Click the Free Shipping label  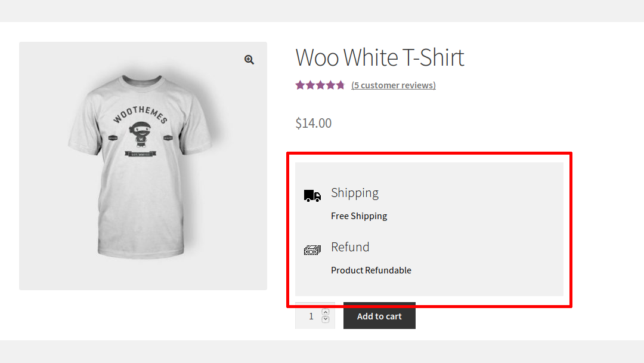[359, 216]
